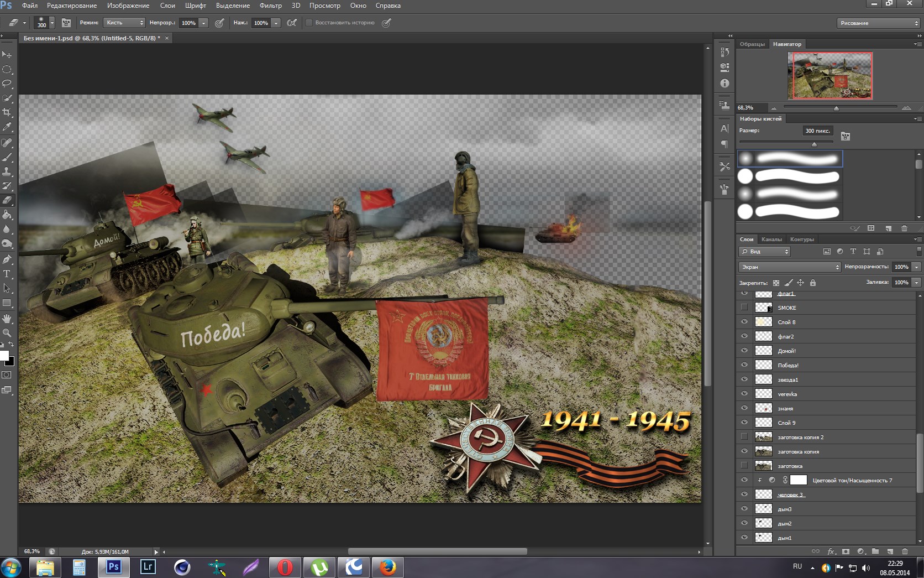
Task: Hide the Победа! layer
Action: 744,365
